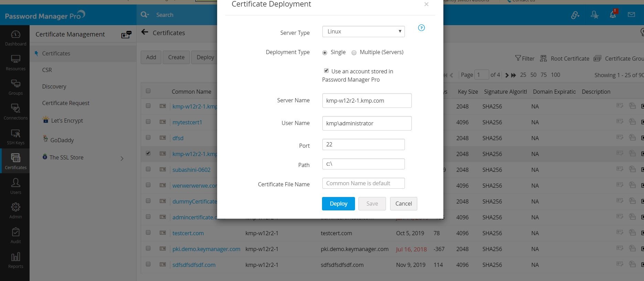Click the Create button in toolbar
The width and height of the screenshot is (644, 281).
tap(176, 57)
